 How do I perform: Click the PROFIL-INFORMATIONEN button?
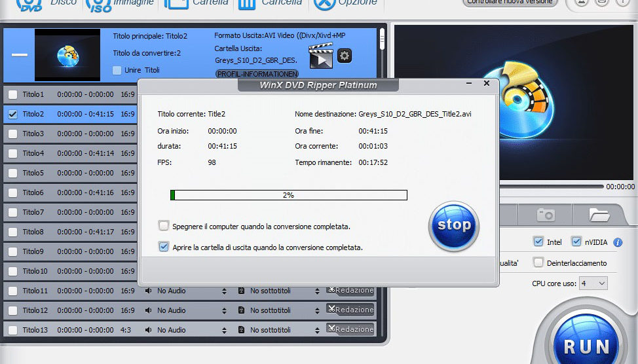[x=257, y=74]
